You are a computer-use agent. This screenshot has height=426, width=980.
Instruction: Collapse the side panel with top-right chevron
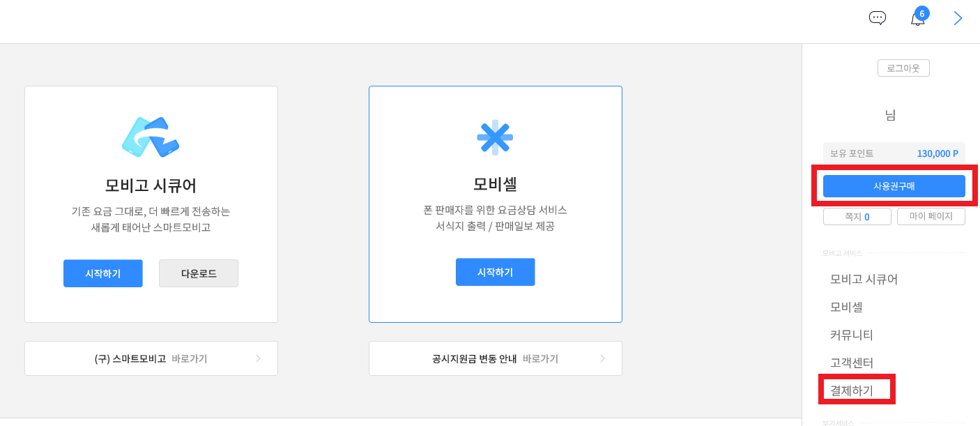[x=958, y=18]
